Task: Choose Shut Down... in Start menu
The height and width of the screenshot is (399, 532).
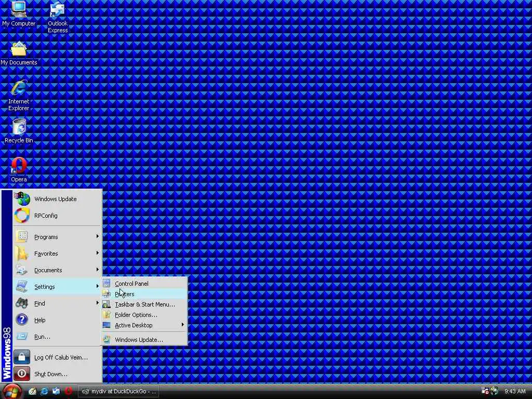Action: pyautogui.click(x=57, y=374)
